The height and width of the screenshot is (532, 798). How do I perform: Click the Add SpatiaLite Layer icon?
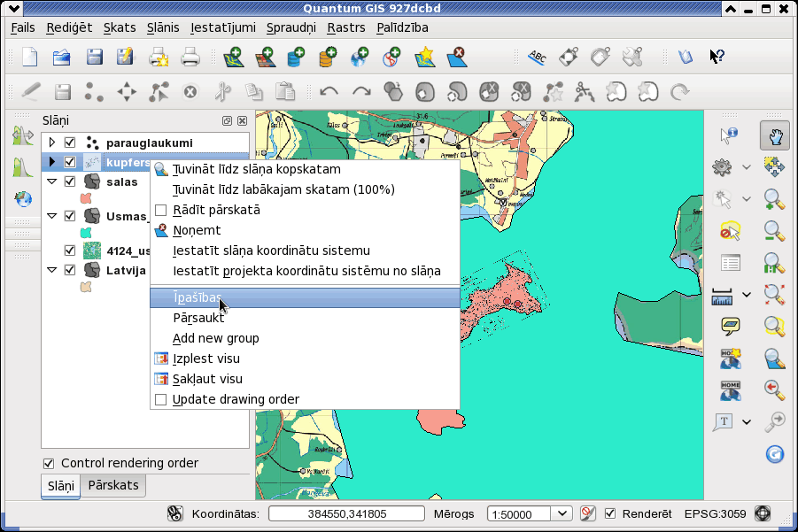[x=328, y=57]
